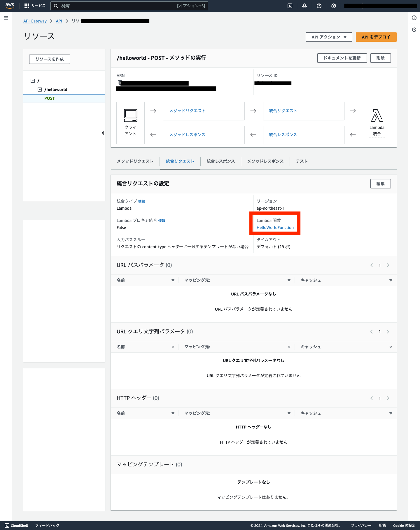This screenshot has width=420, height=530.
Task: Switch to メソッドレスポンス tab
Action: (265, 161)
